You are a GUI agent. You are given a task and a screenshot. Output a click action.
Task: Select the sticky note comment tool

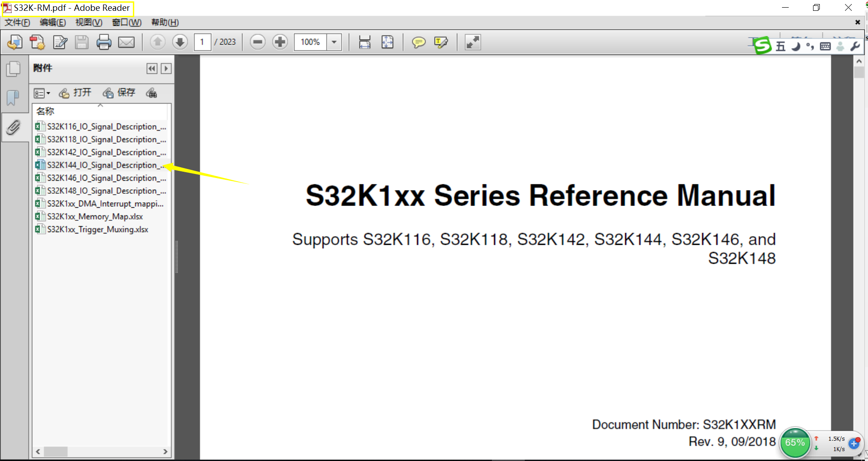[x=418, y=42]
